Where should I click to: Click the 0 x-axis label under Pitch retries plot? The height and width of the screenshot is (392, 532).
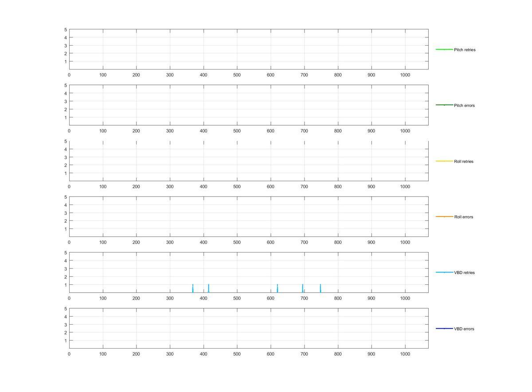tap(69, 75)
